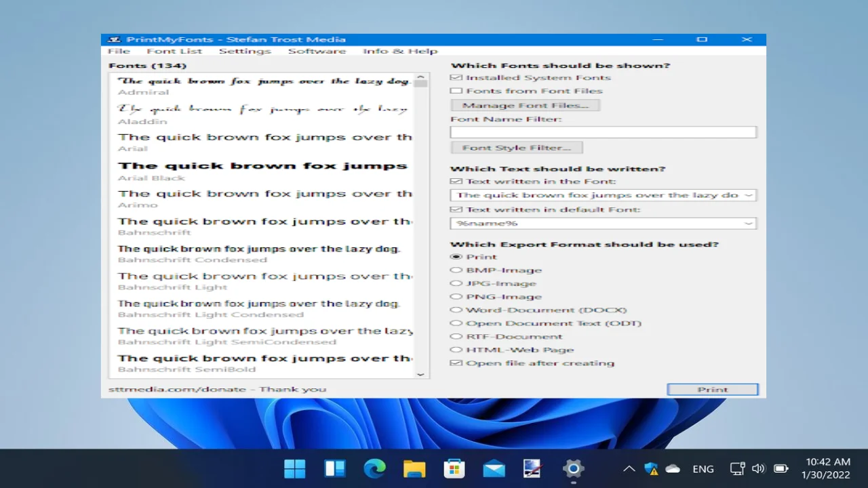Open the Windows Start menu
The width and height of the screenshot is (868, 488).
click(x=294, y=468)
